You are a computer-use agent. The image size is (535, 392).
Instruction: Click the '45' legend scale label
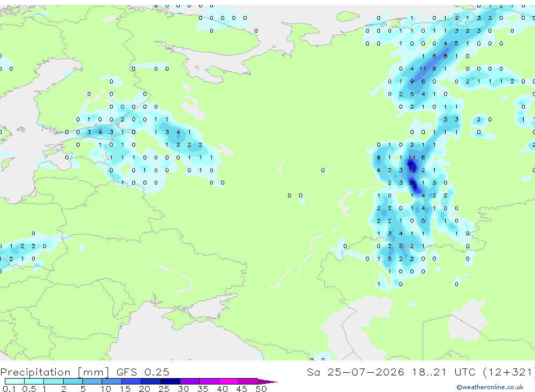pos(242,389)
